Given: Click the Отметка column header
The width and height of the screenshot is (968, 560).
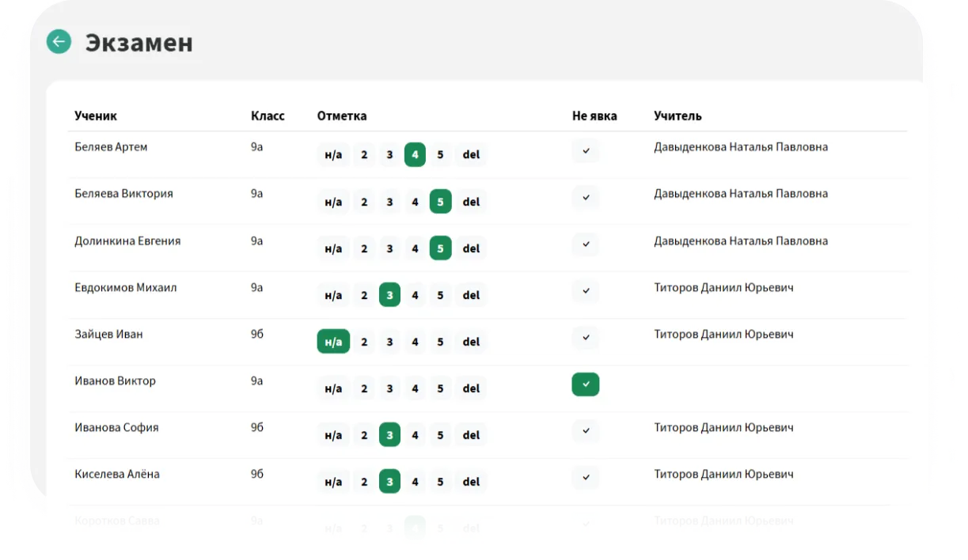Looking at the screenshot, I should (x=342, y=116).
